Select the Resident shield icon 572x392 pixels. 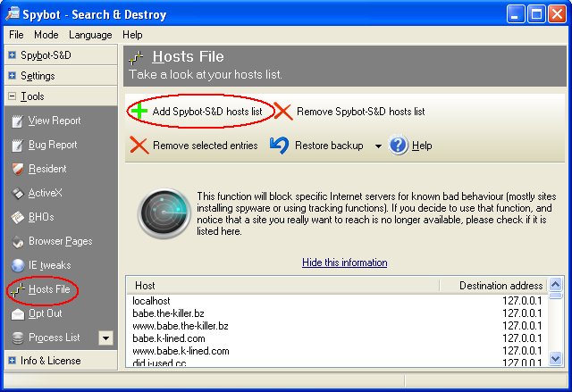point(17,170)
